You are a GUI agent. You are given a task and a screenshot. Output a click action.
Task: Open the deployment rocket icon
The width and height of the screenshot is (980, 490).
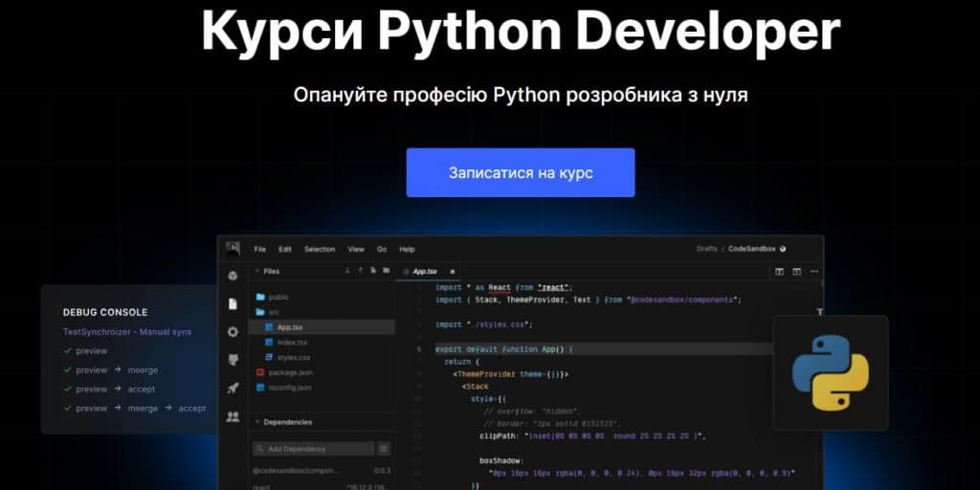234,389
